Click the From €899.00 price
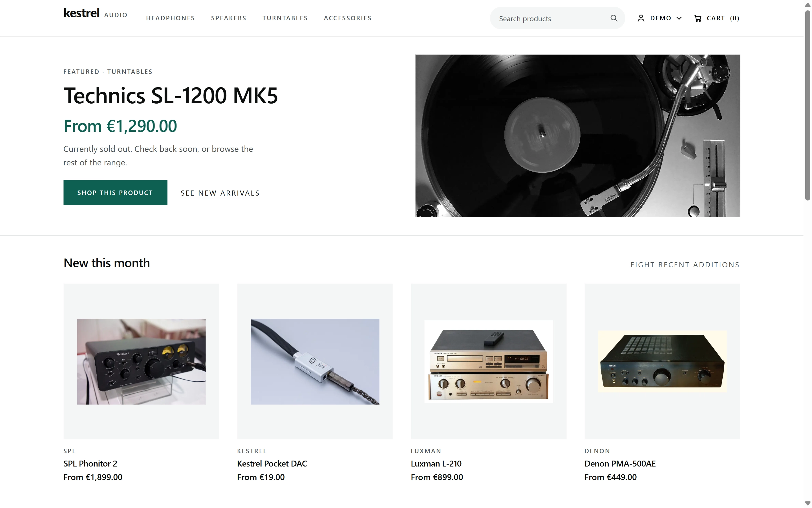 tap(437, 477)
